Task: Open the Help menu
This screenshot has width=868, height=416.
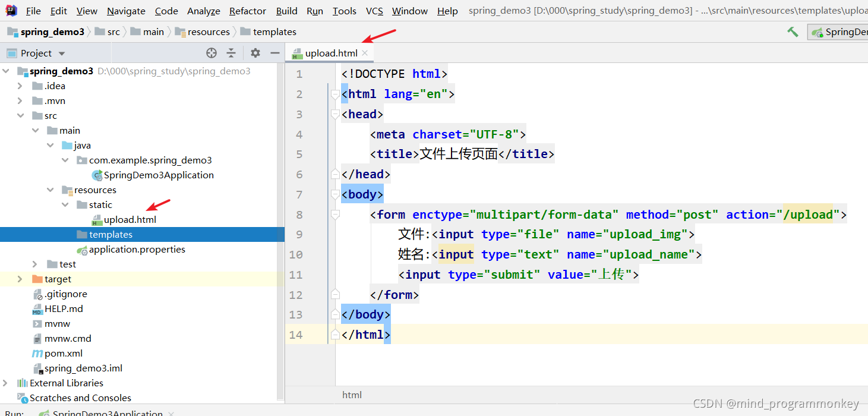Action: point(447,11)
